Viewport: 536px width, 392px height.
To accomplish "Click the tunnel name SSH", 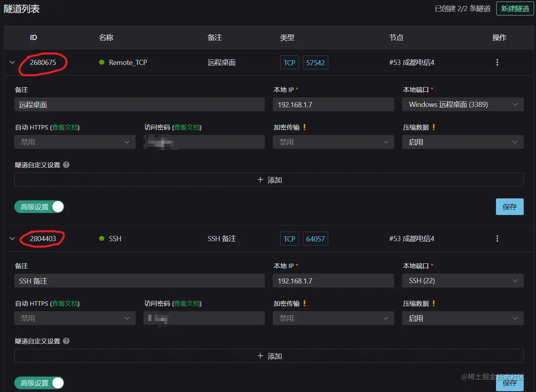I will click(115, 239).
